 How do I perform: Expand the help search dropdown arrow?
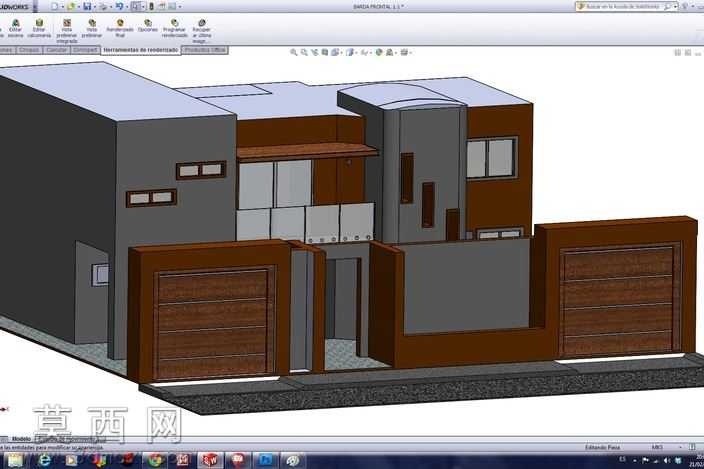tap(675, 7)
